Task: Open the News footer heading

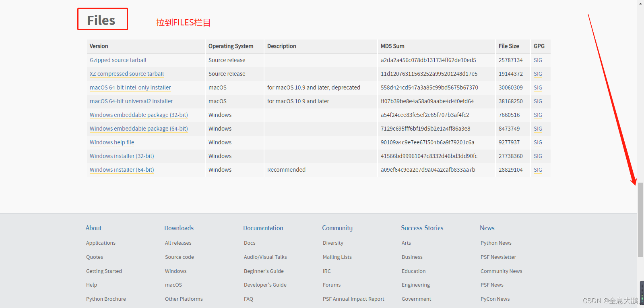Action: tap(487, 228)
